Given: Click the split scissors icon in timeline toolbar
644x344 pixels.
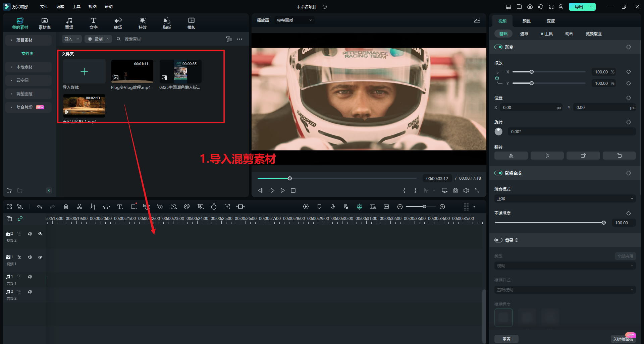Looking at the screenshot, I should 79,207.
